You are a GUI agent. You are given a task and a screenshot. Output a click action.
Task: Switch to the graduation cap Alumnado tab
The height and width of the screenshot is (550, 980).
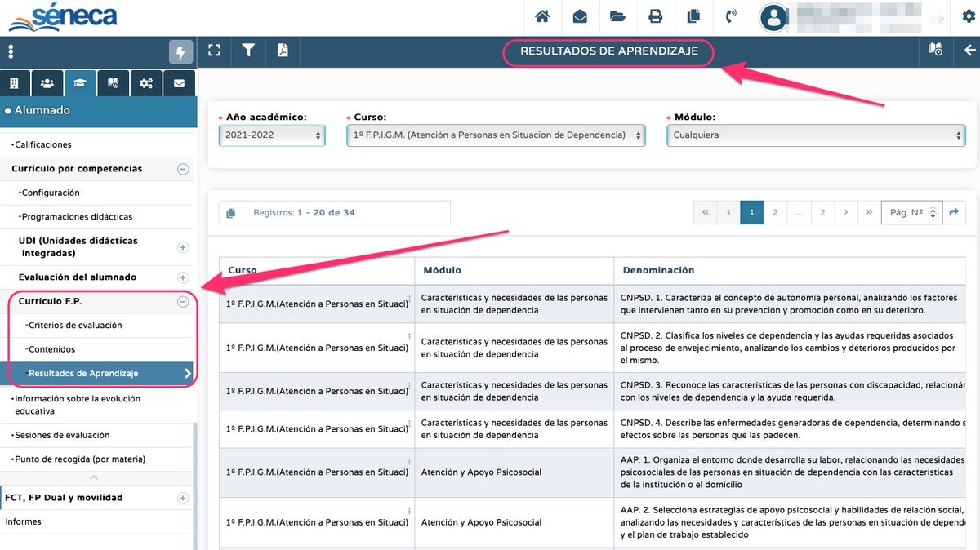pyautogui.click(x=80, y=82)
